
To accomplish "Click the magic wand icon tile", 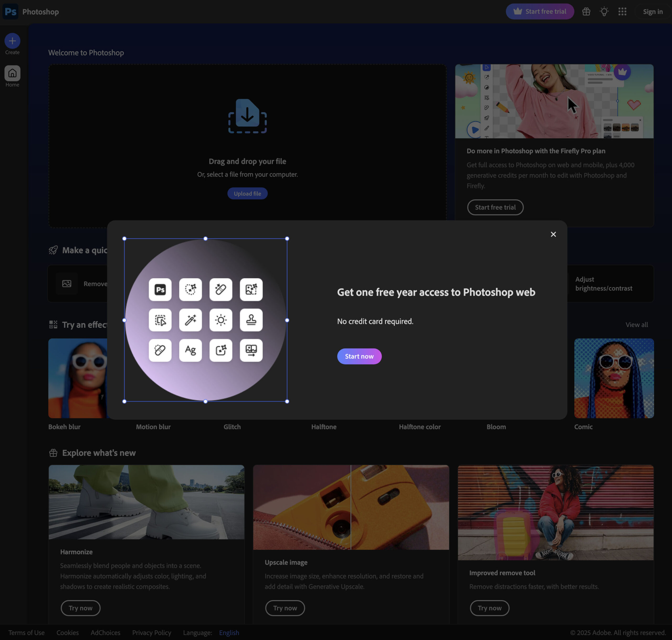I will tap(190, 320).
